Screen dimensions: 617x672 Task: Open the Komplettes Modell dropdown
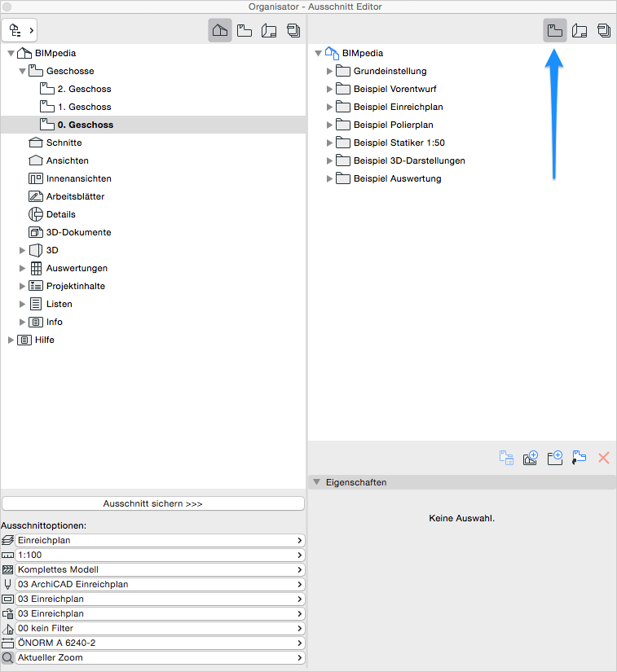(159, 569)
